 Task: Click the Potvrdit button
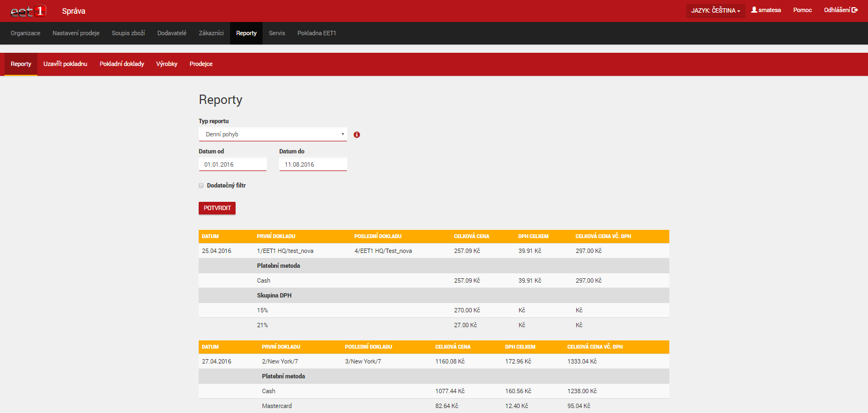[217, 208]
